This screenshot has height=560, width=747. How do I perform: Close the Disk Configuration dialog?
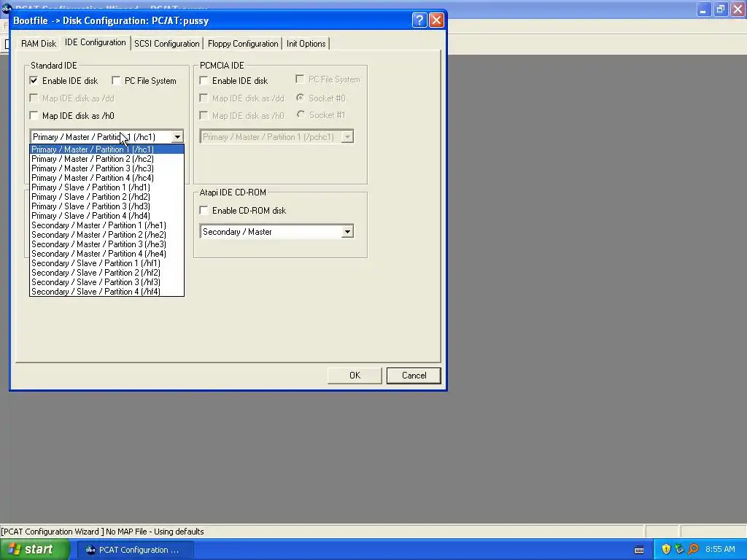(x=436, y=20)
